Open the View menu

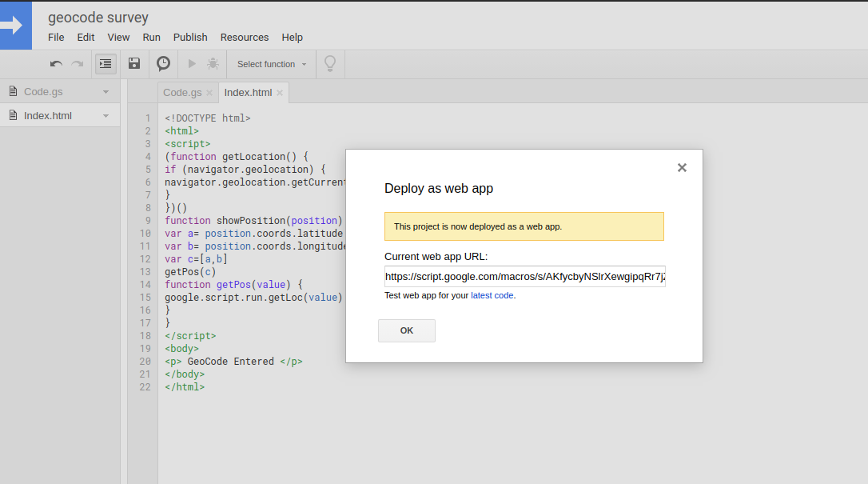[118, 37]
